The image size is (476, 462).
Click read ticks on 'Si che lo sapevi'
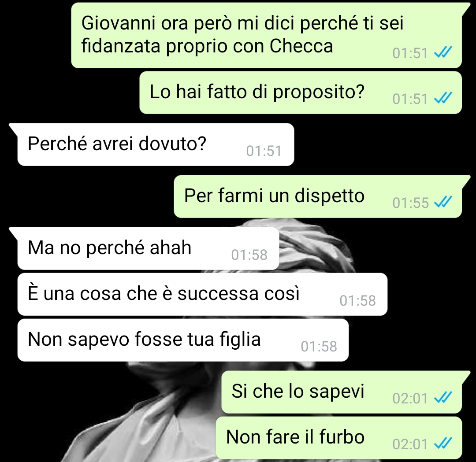(x=443, y=398)
